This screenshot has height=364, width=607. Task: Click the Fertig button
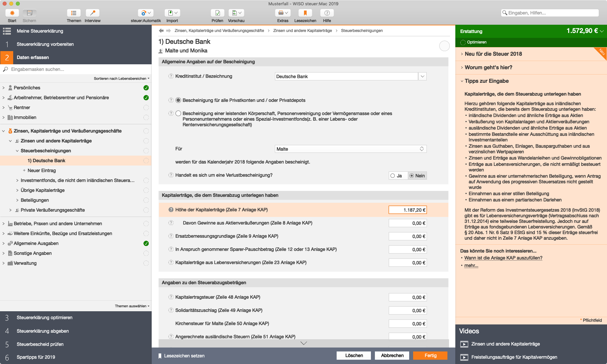[430, 355]
